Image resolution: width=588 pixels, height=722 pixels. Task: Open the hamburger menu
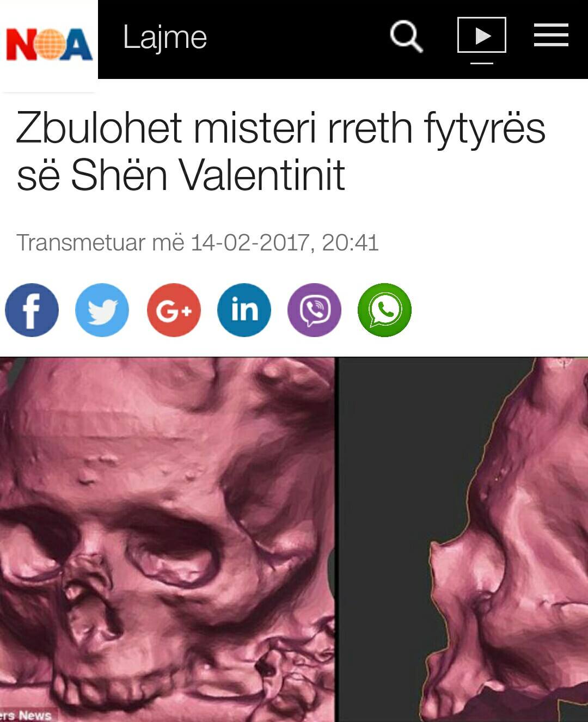pos(551,35)
